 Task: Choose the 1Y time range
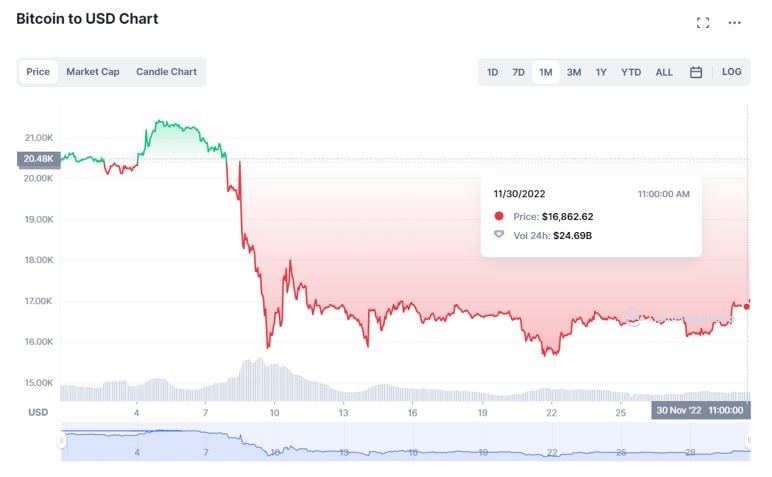point(601,72)
